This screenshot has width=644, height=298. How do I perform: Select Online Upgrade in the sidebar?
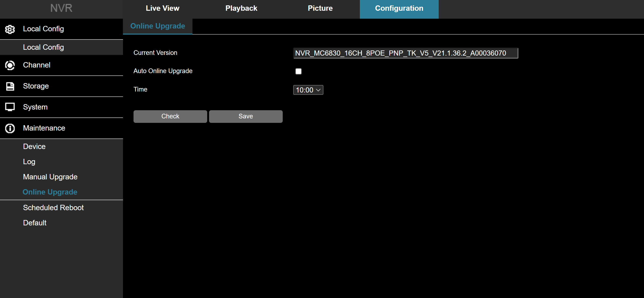point(62,192)
